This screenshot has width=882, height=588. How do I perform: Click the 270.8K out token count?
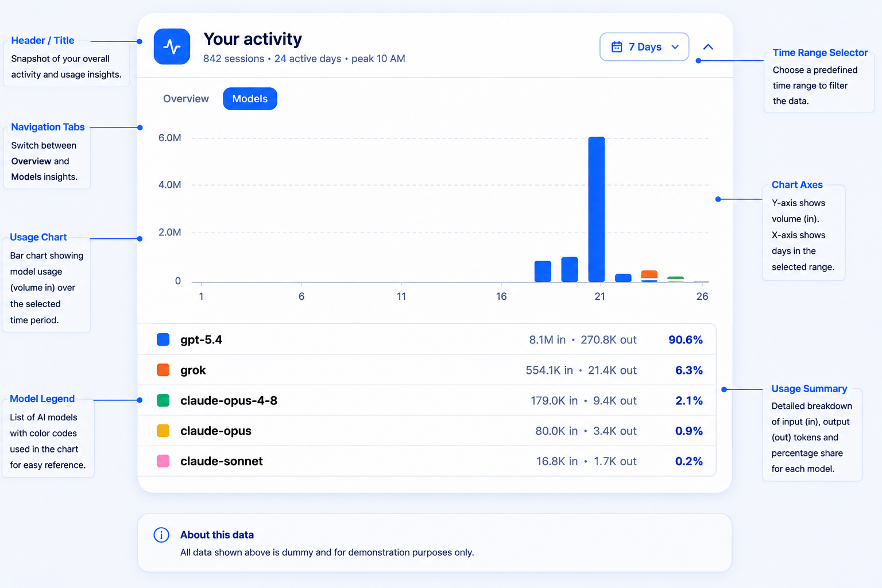(x=609, y=340)
